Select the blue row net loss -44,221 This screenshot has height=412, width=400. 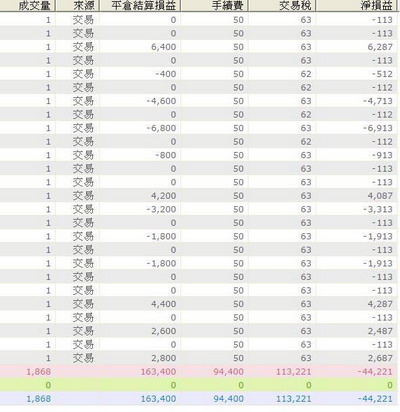click(x=375, y=399)
